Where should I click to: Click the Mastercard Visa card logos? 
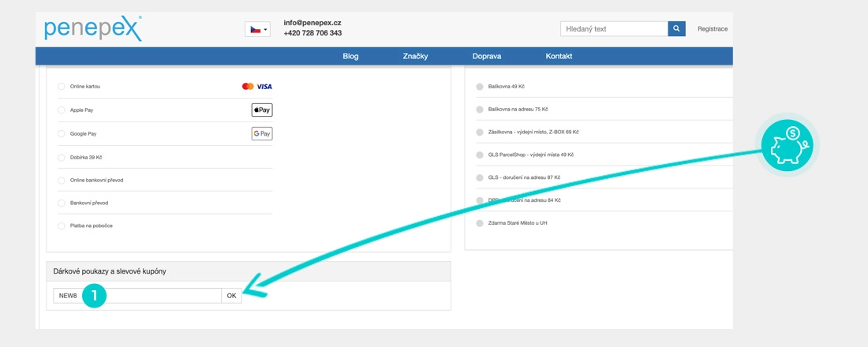256,87
